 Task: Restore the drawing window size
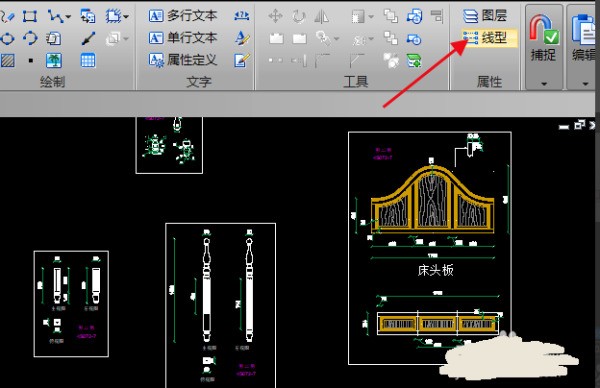click(580, 125)
